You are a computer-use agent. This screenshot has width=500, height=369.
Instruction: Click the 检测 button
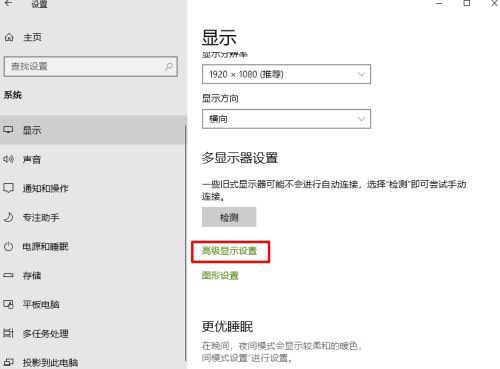[229, 217]
